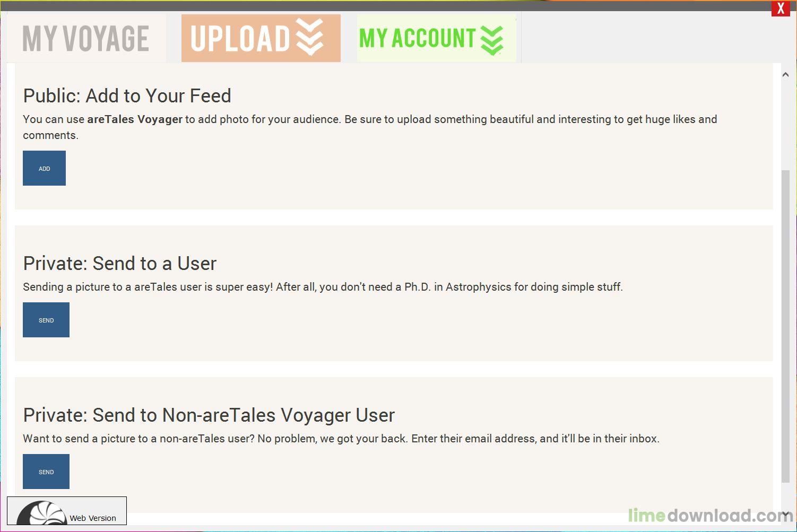This screenshot has height=532, width=797.
Task: Expand the green chevrons beside MY ACCOUNT
Action: click(492, 40)
